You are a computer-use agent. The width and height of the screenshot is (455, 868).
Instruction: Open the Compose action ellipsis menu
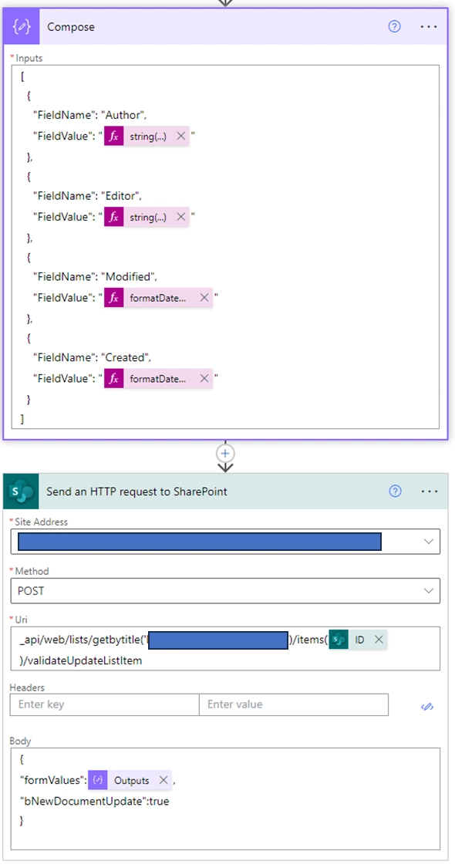[429, 26]
